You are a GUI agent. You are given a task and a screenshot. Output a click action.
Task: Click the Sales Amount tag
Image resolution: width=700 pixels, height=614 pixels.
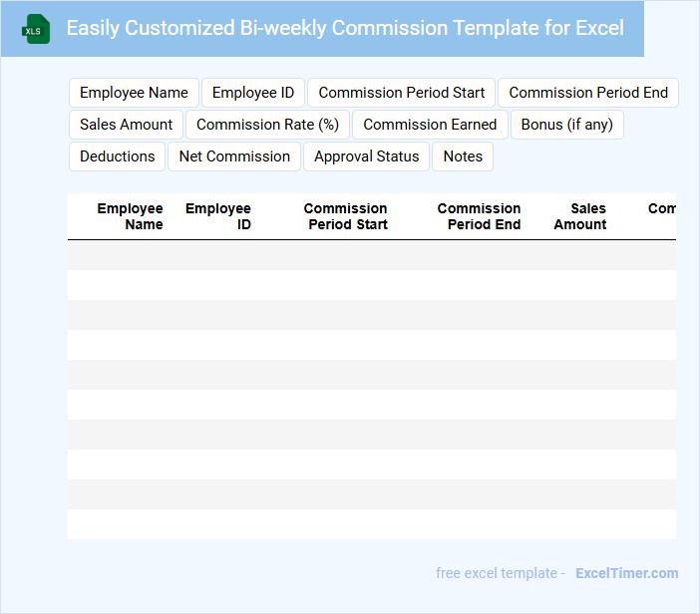tap(126, 125)
